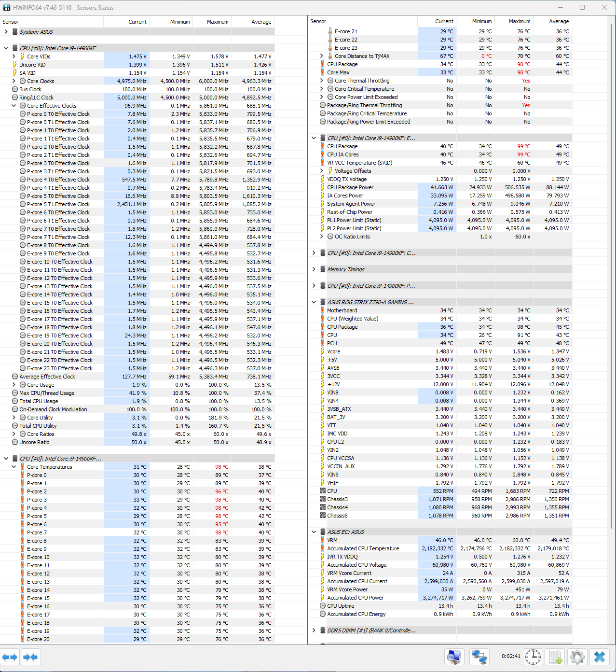Collapse the Core Temperatures node
Viewport: 616px width, 672px height.
tap(14, 467)
